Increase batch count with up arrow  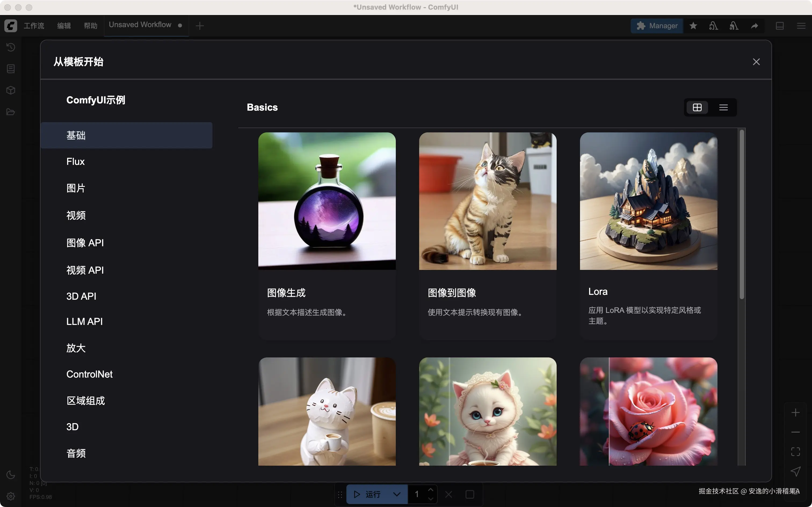coord(431,490)
